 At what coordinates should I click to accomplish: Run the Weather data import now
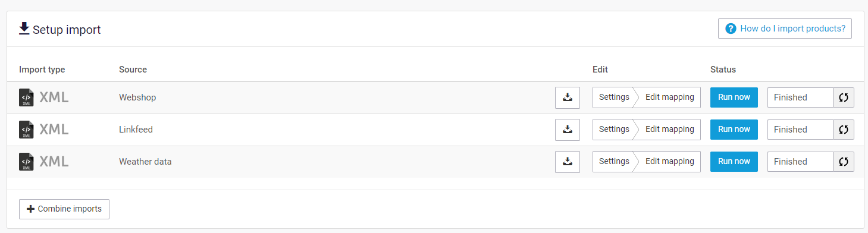734,162
